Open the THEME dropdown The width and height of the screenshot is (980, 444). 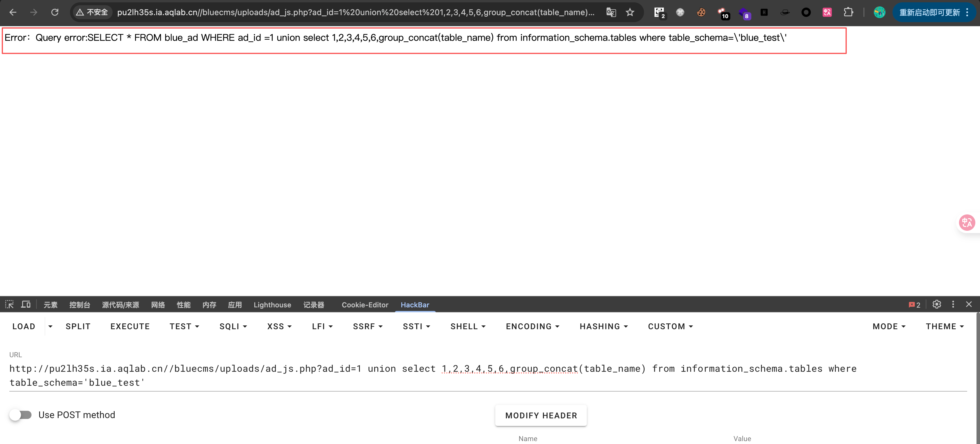[944, 327]
